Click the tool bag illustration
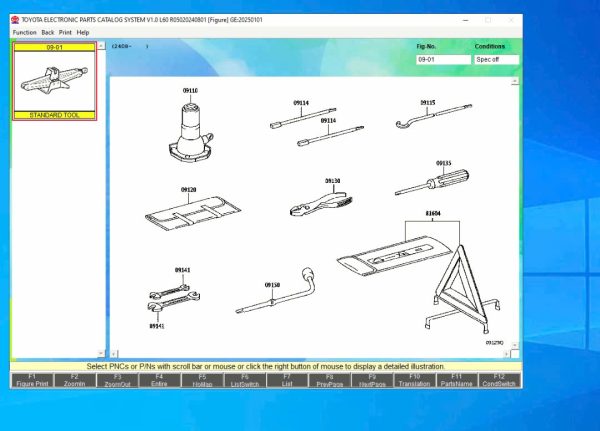Screen dimensions: 600x431 pyautogui.click(x=192, y=214)
